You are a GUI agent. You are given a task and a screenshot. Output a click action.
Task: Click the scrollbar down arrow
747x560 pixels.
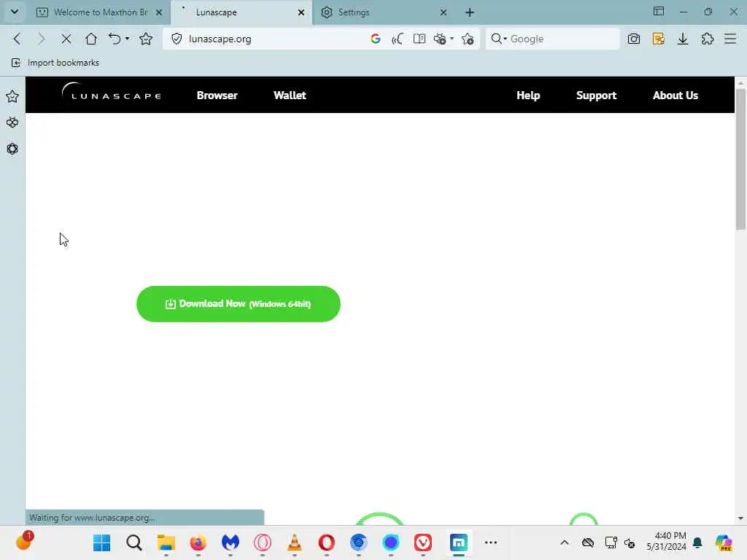(740, 518)
